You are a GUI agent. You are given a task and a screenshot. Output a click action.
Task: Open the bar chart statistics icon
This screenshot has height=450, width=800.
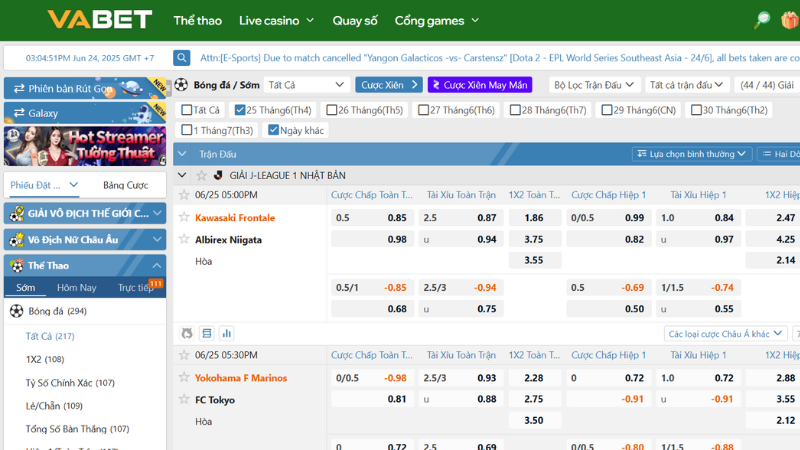[x=227, y=333]
